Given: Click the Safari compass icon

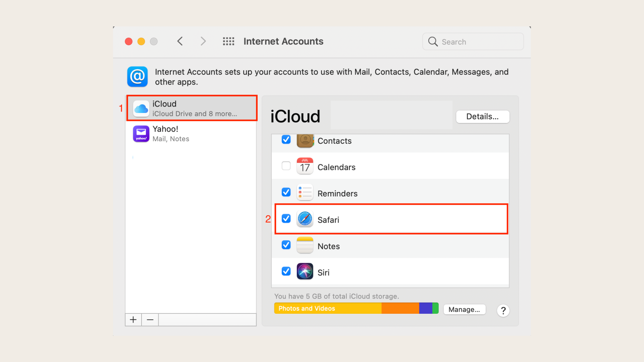Looking at the screenshot, I should pos(305,219).
